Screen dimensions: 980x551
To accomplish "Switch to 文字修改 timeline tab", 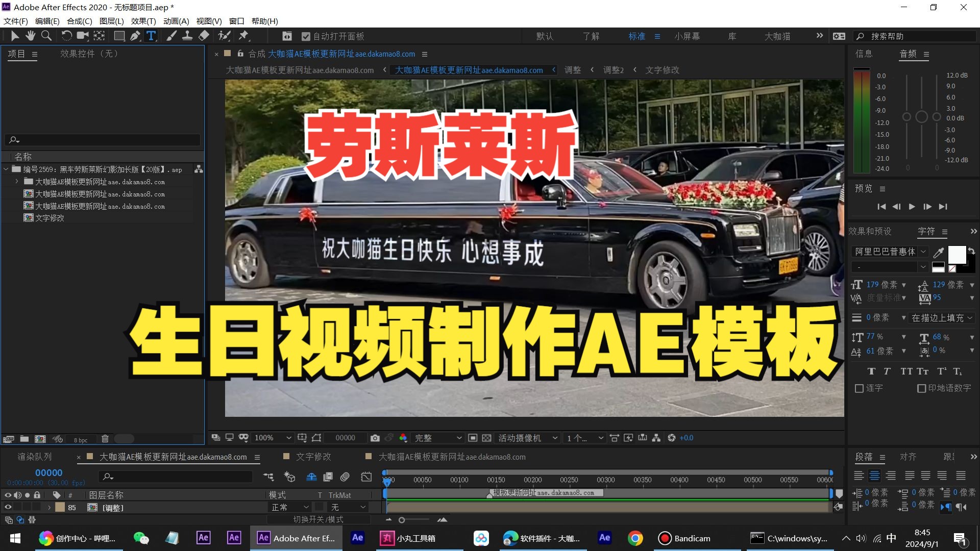I will pos(313,457).
